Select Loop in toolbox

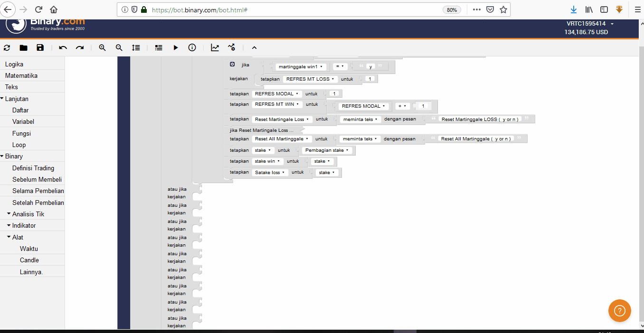pyautogui.click(x=32, y=145)
